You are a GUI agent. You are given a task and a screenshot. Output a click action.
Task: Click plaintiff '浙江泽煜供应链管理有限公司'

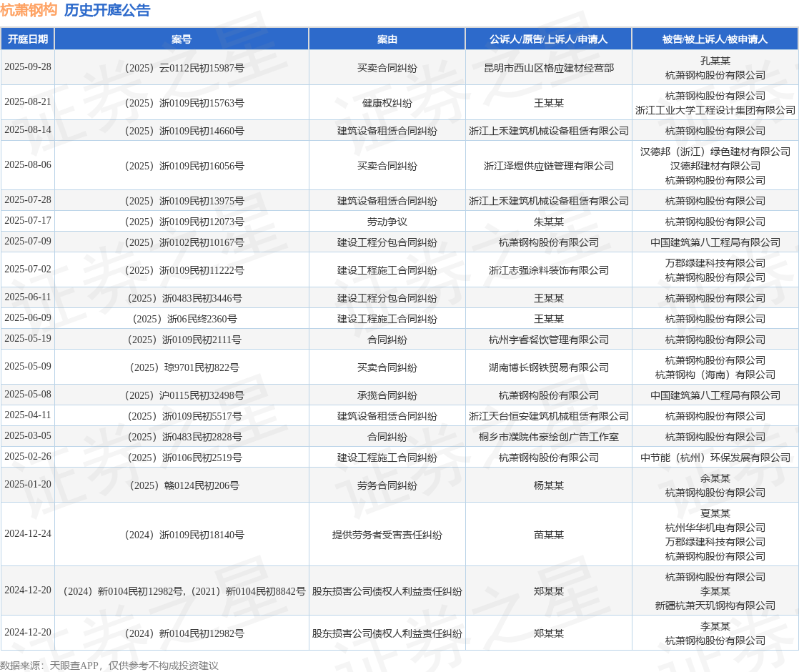549,166
